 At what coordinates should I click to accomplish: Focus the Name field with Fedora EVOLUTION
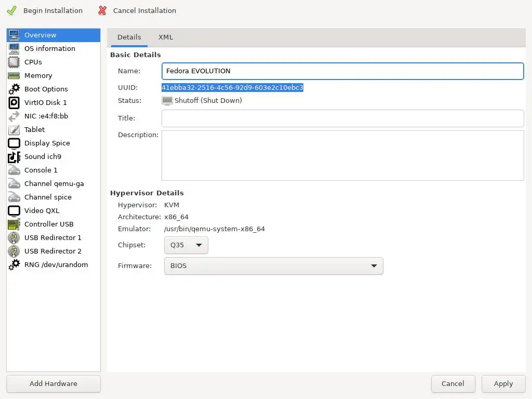(343, 71)
